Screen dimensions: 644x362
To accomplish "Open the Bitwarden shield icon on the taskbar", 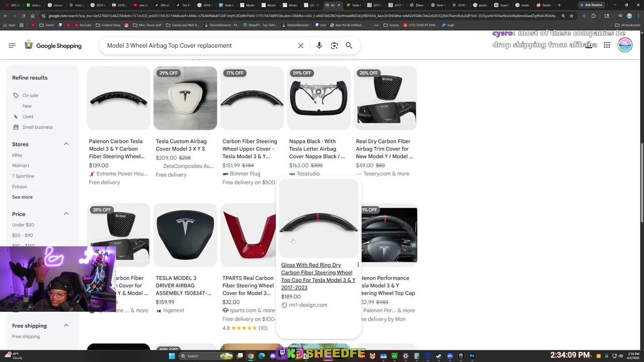I will coord(428,356).
